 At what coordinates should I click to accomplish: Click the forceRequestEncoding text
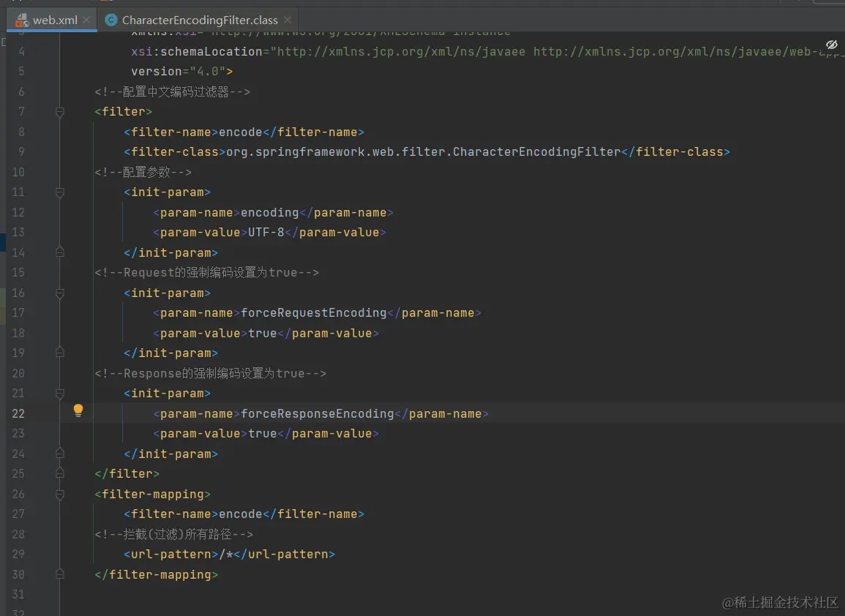[314, 312]
